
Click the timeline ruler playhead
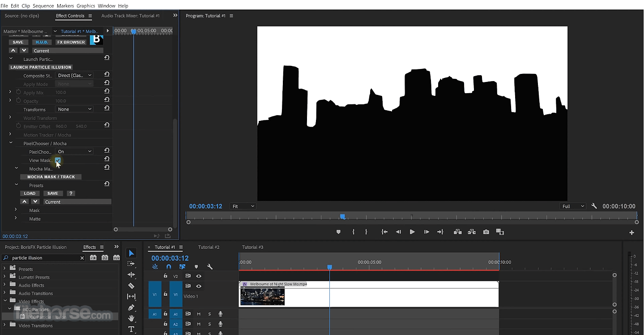[329, 267]
